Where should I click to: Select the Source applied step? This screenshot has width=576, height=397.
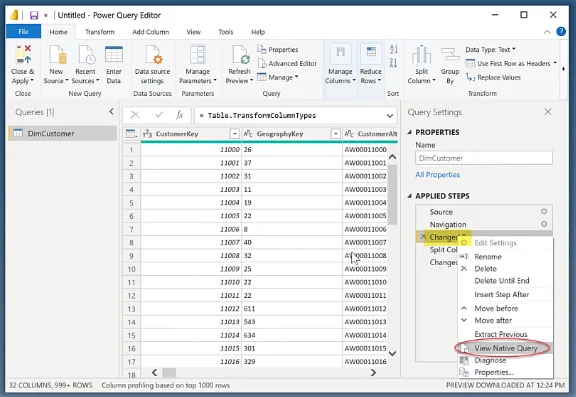pos(483,212)
